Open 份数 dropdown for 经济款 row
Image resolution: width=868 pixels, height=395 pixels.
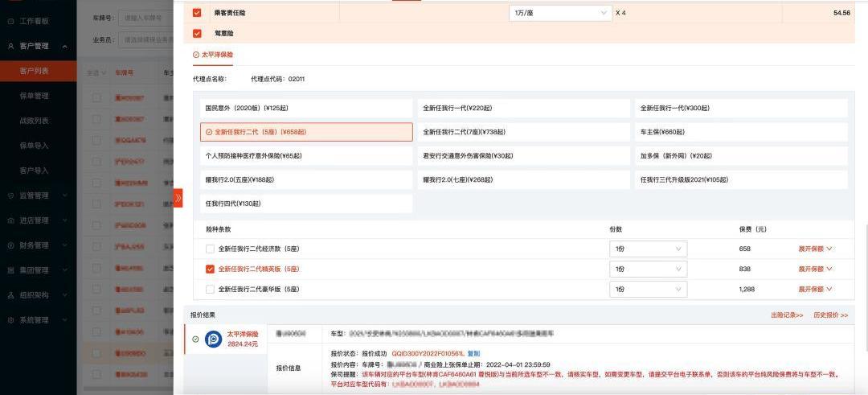pos(649,249)
